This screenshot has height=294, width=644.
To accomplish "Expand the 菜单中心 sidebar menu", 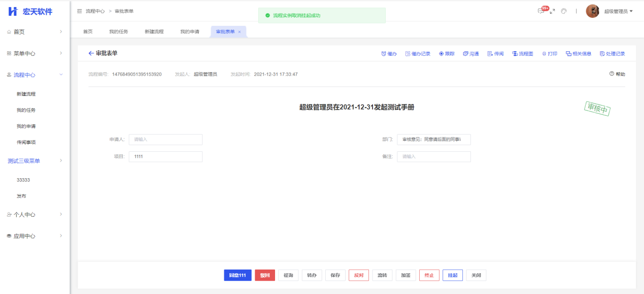I will [x=35, y=53].
